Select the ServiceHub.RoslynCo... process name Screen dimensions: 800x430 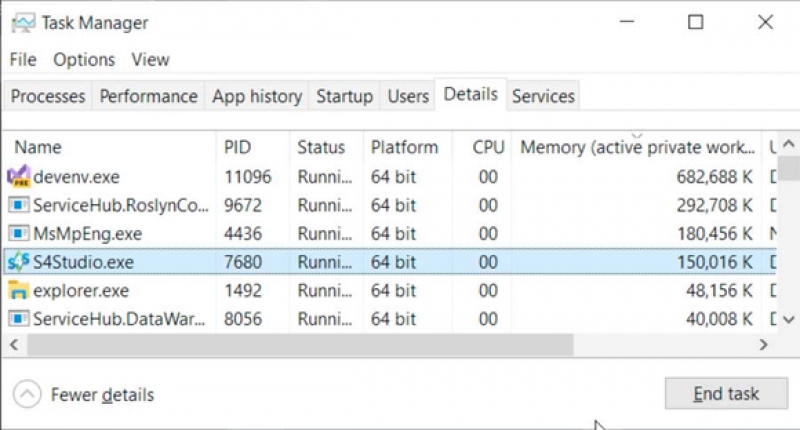[121, 206]
